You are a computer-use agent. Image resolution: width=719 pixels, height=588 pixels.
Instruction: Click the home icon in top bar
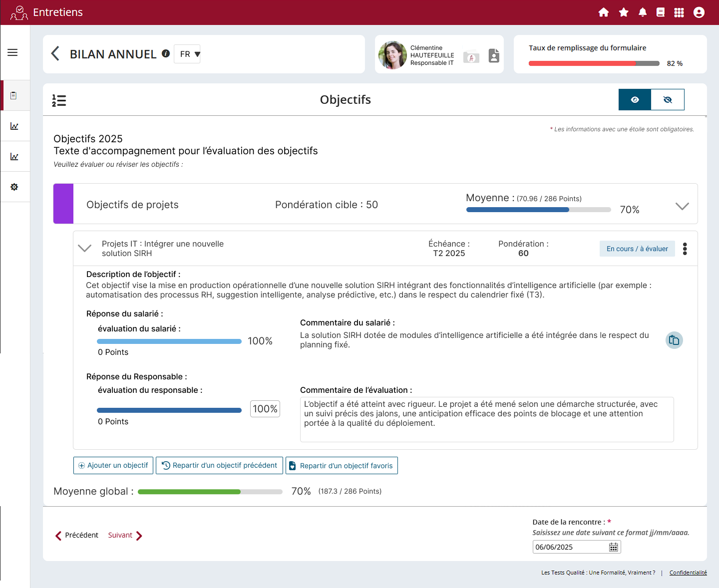[x=604, y=12]
